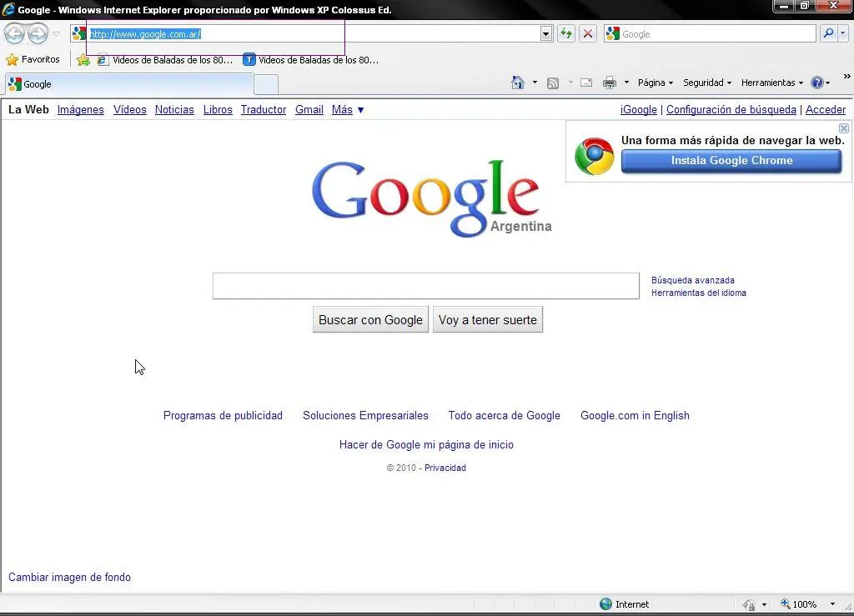
Task: Open recent pages dropdown beside Forward button
Action: coord(56,33)
